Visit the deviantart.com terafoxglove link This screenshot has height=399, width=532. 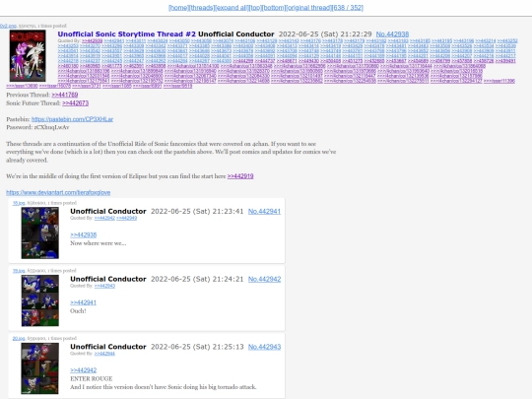click(58, 192)
